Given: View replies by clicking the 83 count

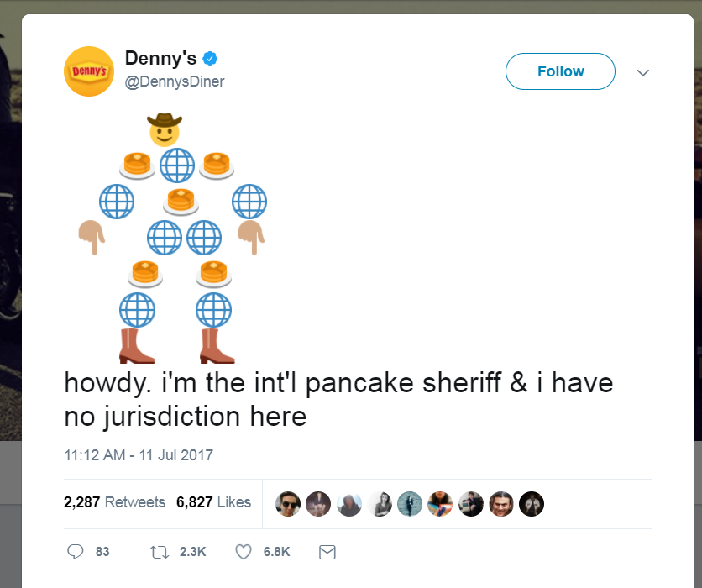Looking at the screenshot, I should (101, 552).
